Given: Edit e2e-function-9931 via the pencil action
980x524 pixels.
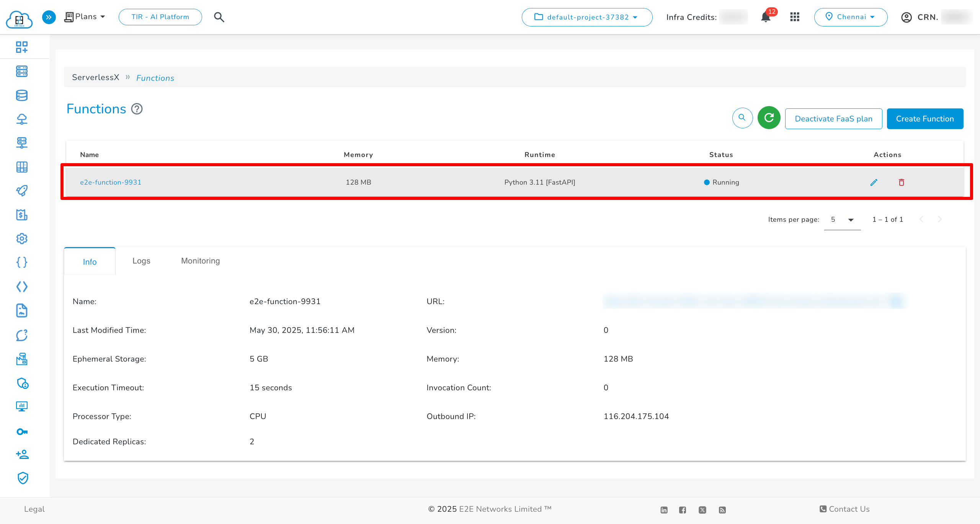Looking at the screenshot, I should pos(874,182).
